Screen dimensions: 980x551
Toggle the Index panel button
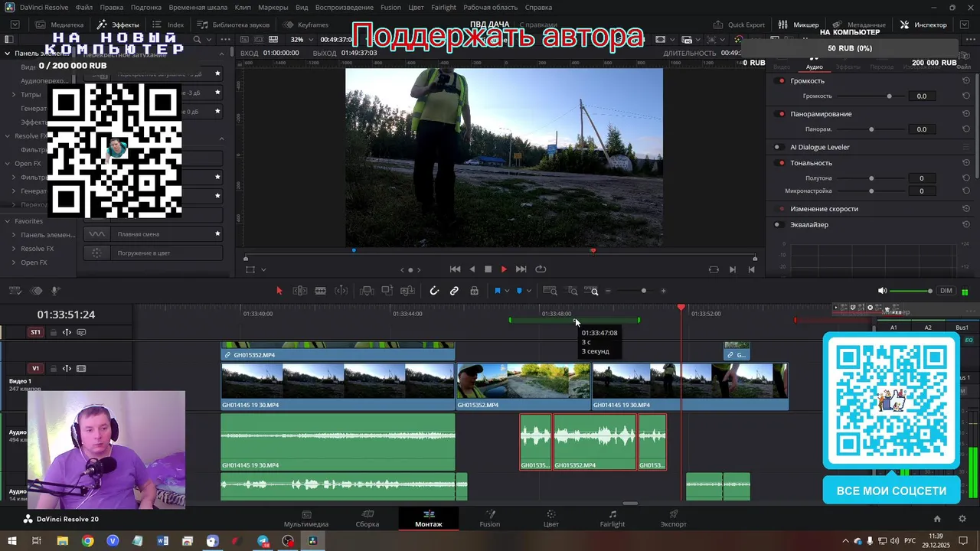pyautogui.click(x=168, y=24)
